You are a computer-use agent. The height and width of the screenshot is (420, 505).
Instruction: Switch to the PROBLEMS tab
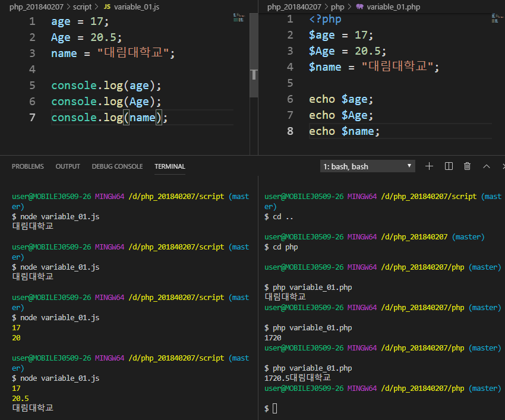tap(28, 166)
